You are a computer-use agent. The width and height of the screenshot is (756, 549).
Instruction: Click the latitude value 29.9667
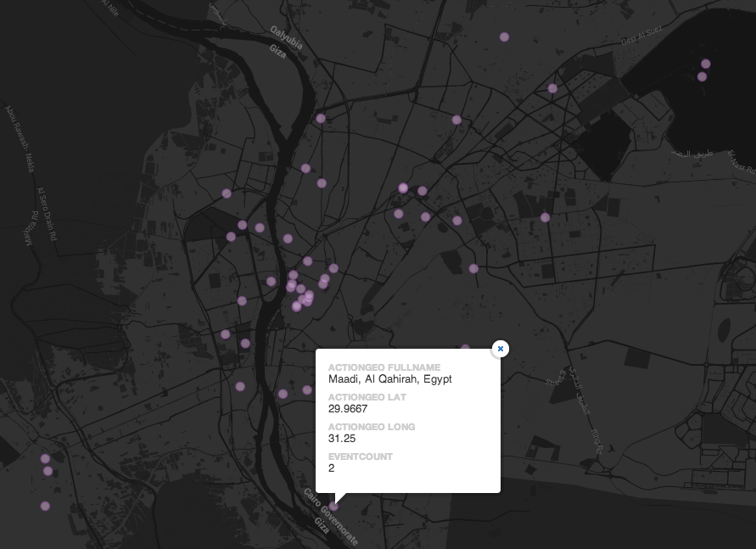[347, 409]
